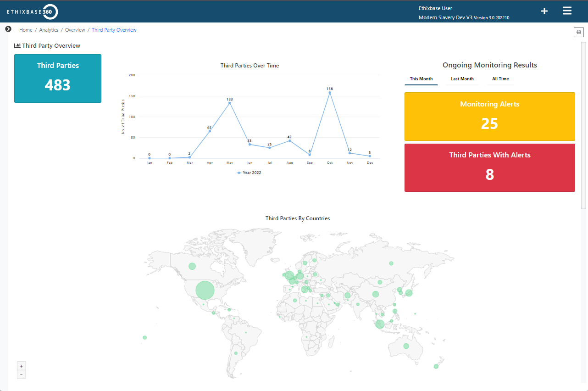Go to Home breadcrumb link
The width and height of the screenshot is (588, 391).
pos(26,30)
